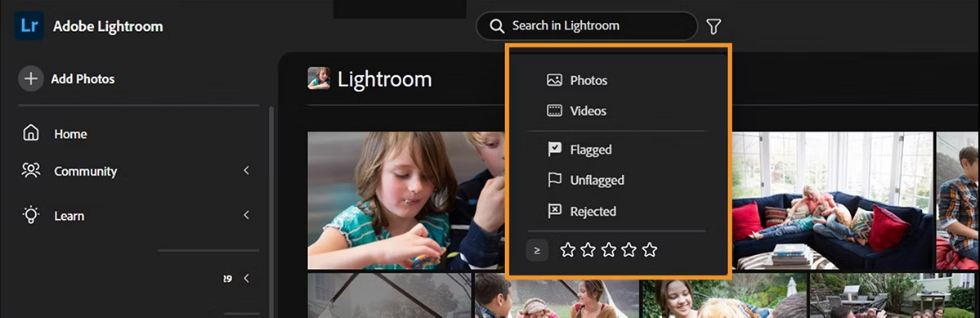Click the Add Photos plus icon
The image size is (980, 318).
point(30,78)
